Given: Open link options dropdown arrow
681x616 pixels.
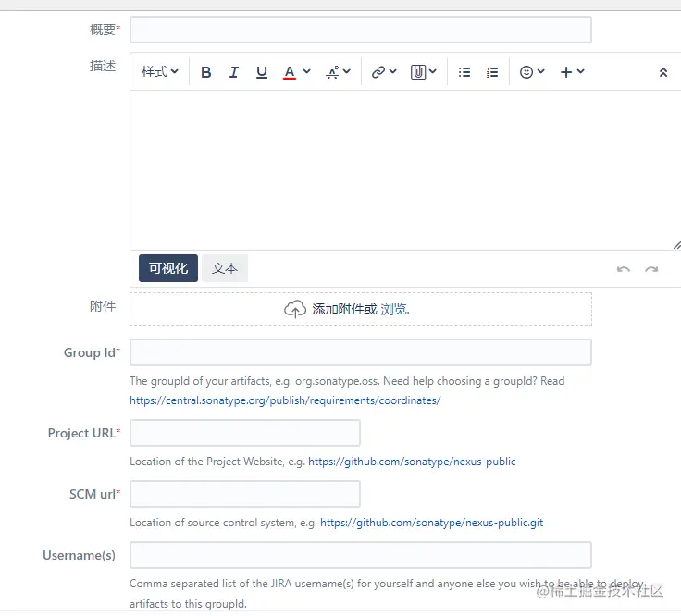Looking at the screenshot, I should 393,71.
